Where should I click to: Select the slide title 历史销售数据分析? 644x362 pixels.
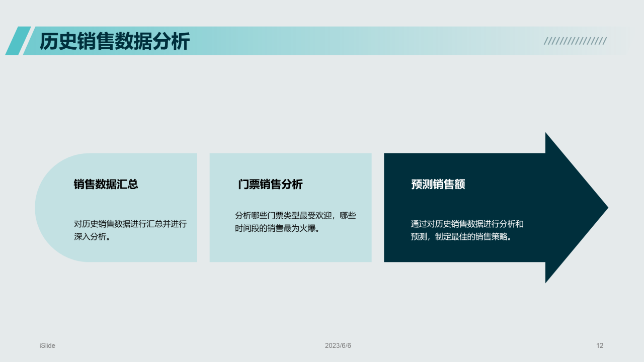tap(115, 41)
